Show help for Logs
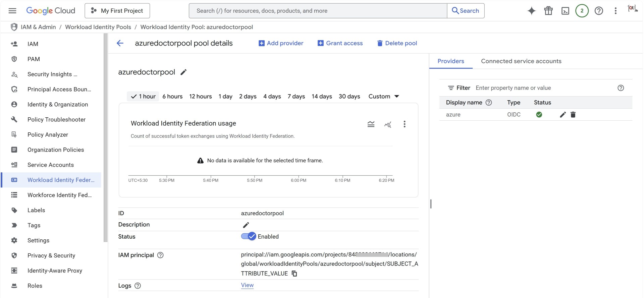 coord(138,286)
